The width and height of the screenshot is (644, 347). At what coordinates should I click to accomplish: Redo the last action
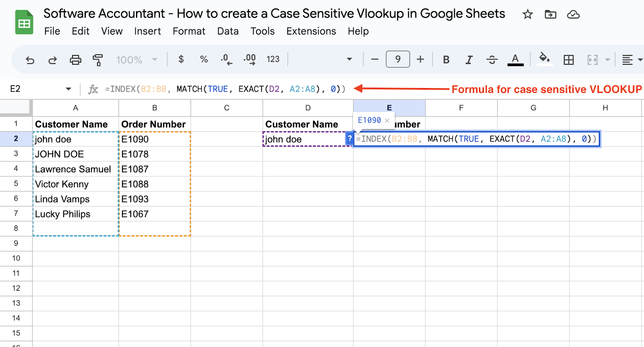tap(53, 60)
